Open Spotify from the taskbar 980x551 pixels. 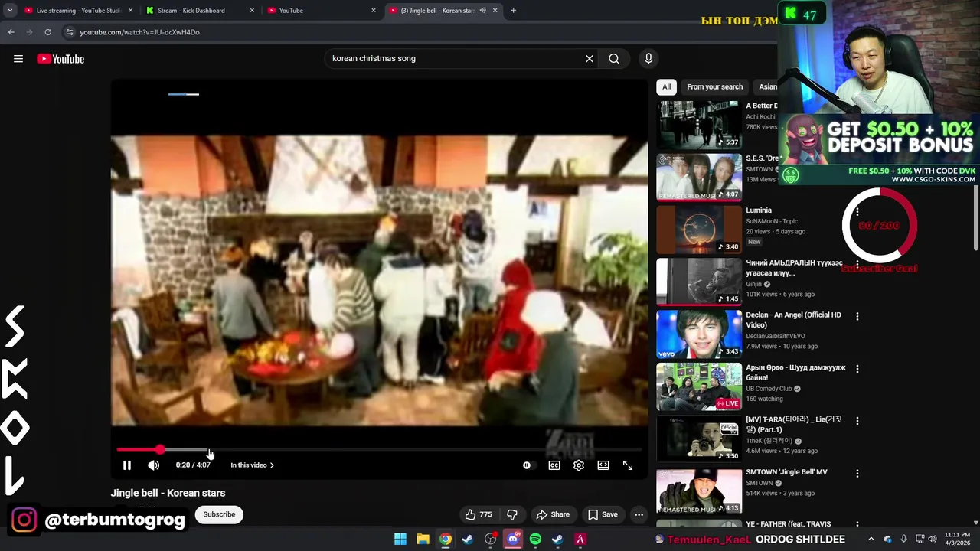pos(535,540)
